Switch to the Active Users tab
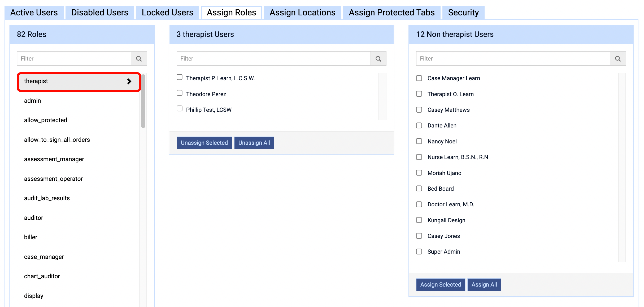 34,12
